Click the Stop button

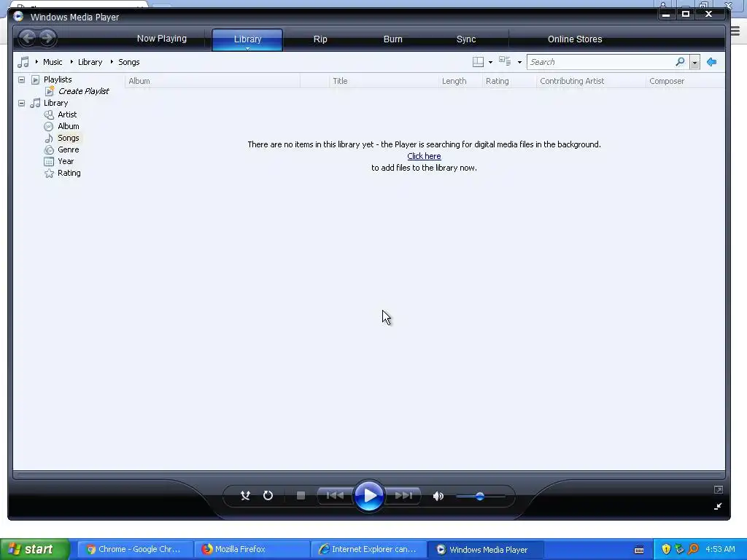[x=301, y=496]
